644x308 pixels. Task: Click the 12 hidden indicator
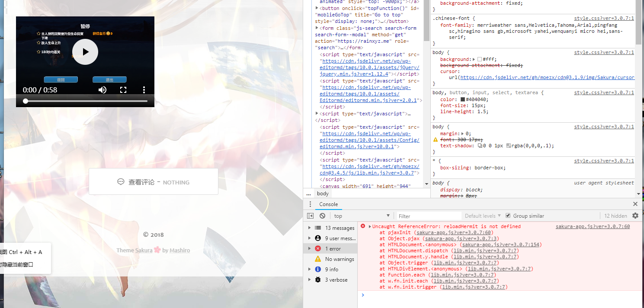(x=615, y=216)
